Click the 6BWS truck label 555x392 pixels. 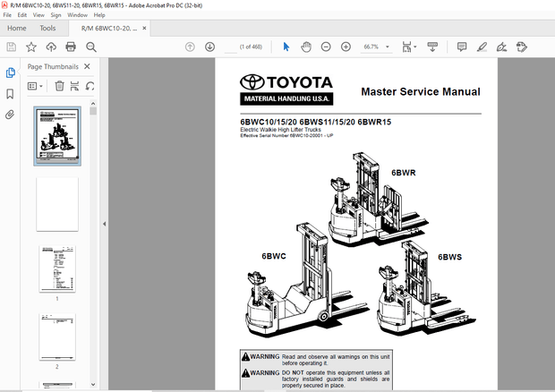(450, 257)
